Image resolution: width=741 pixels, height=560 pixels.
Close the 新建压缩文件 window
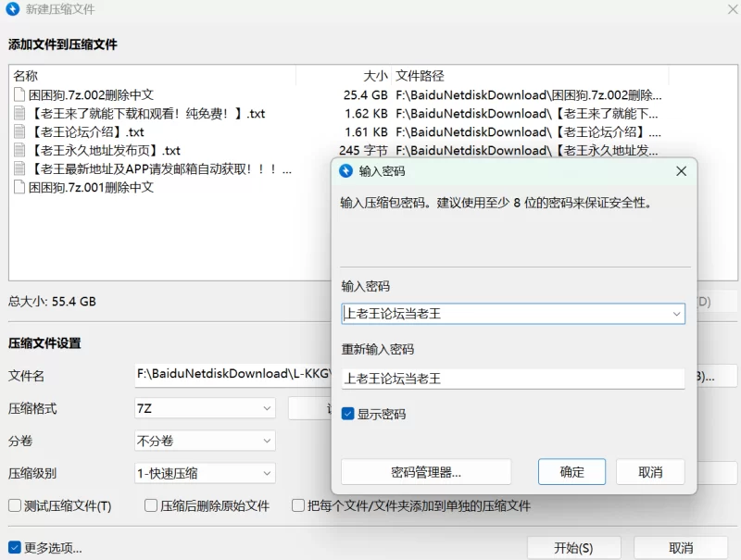pos(733,9)
